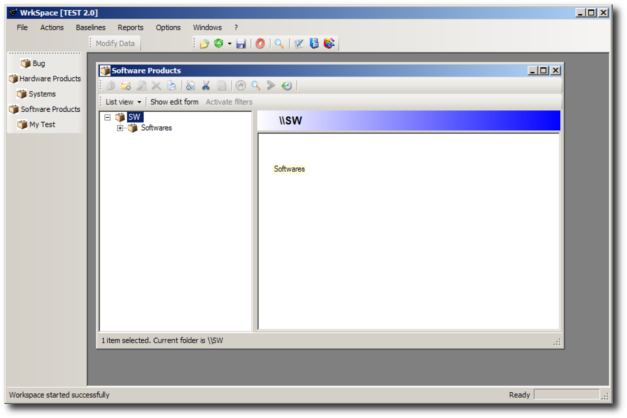Click the X delete icon in Software Products toolbar

[156, 86]
